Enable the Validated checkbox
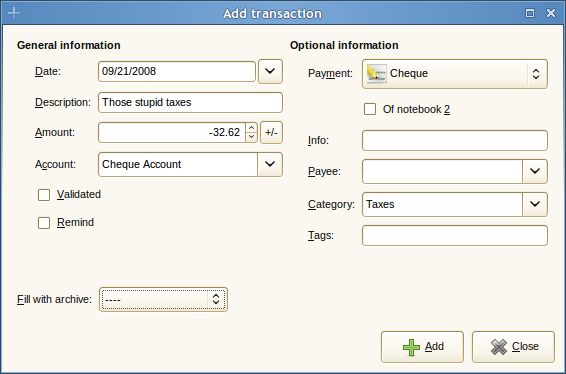The width and height of the screenshot is (566, 374). pos(44,195)
